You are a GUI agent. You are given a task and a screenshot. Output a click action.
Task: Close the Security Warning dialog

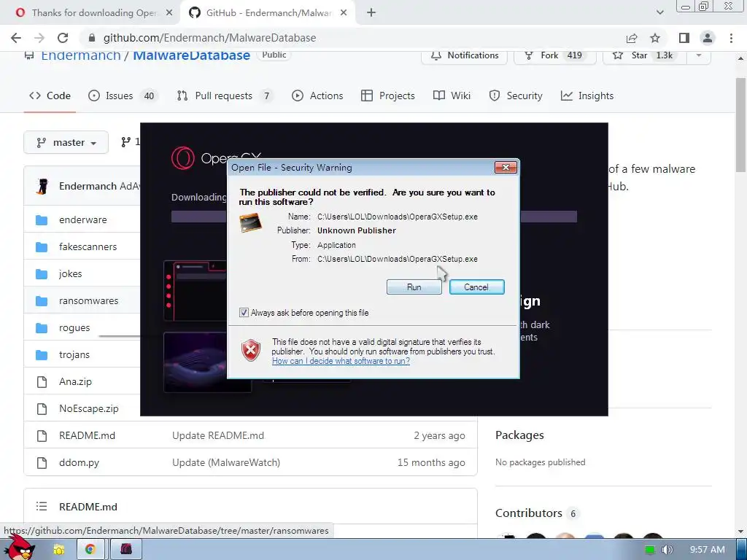pos(506,168)
